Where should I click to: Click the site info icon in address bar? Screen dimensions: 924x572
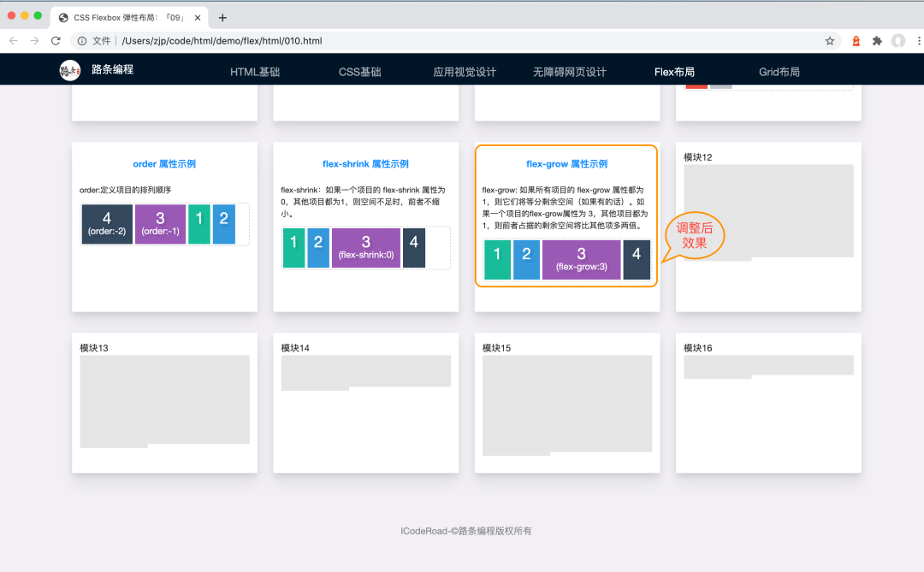coord(82,41)
